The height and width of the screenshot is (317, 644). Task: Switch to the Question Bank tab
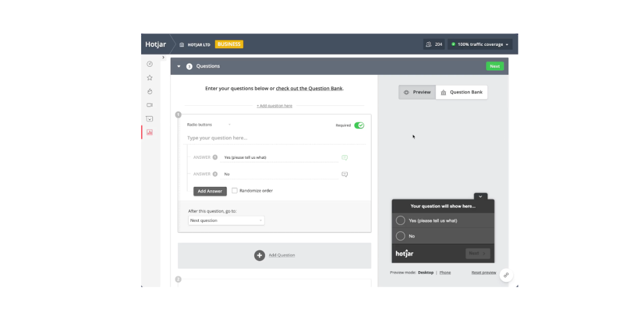[462, 92]
